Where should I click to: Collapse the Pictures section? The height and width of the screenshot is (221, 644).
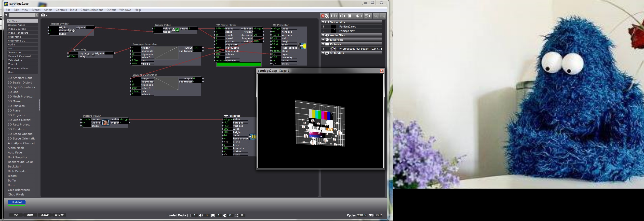pos(323,44)
